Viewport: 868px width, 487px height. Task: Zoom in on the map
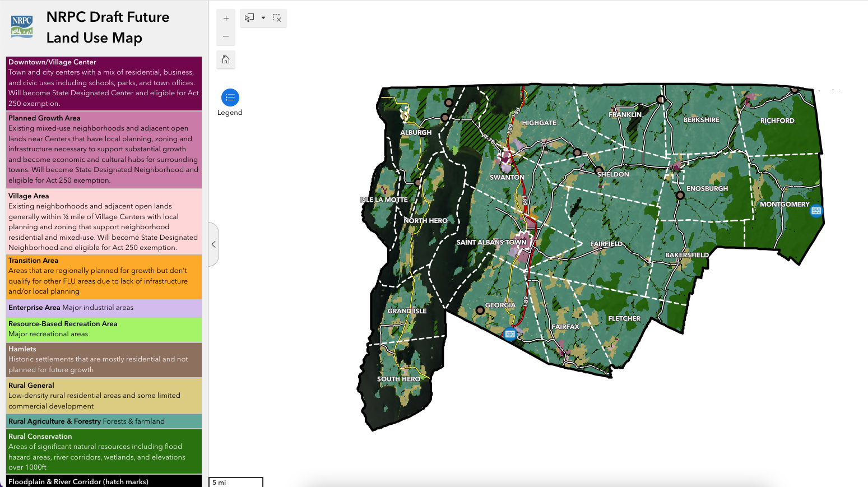click(x=225, y=18)
